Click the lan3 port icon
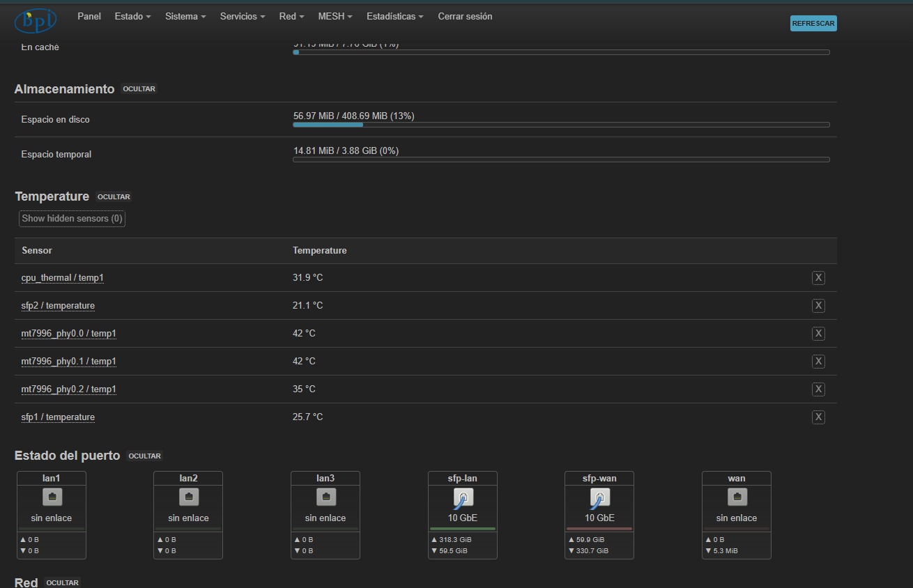 (325, 497)
